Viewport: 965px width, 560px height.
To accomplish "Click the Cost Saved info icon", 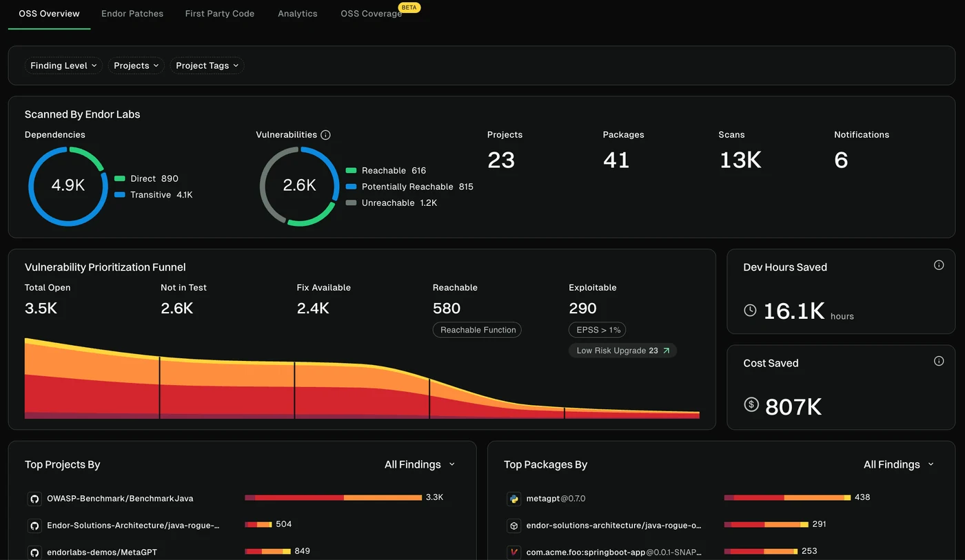I will point(939,361).
